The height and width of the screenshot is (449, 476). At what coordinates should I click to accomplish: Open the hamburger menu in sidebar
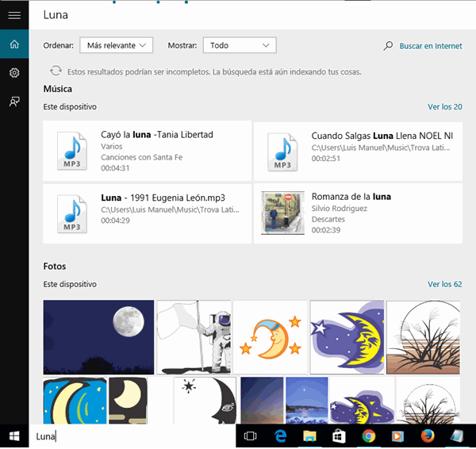tap(13, 14)
